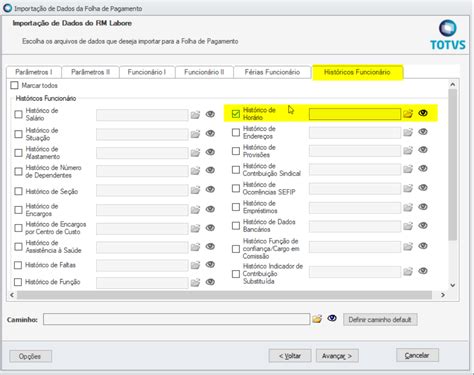
Task: Go to Funcionário I tab
Action: (147, 72)
